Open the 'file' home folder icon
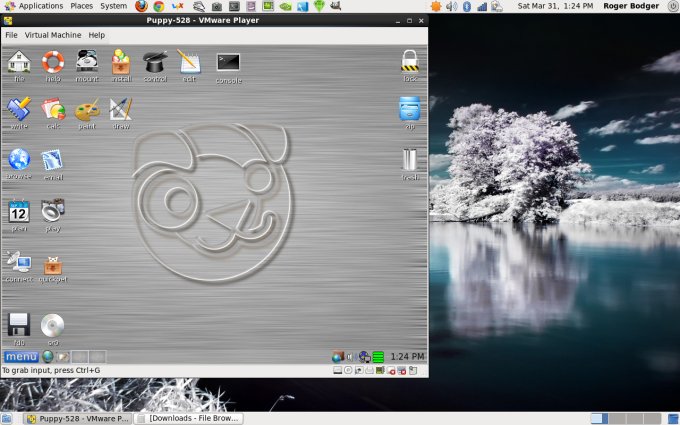This screenshot has width=680, height=425. pos(18,63)
